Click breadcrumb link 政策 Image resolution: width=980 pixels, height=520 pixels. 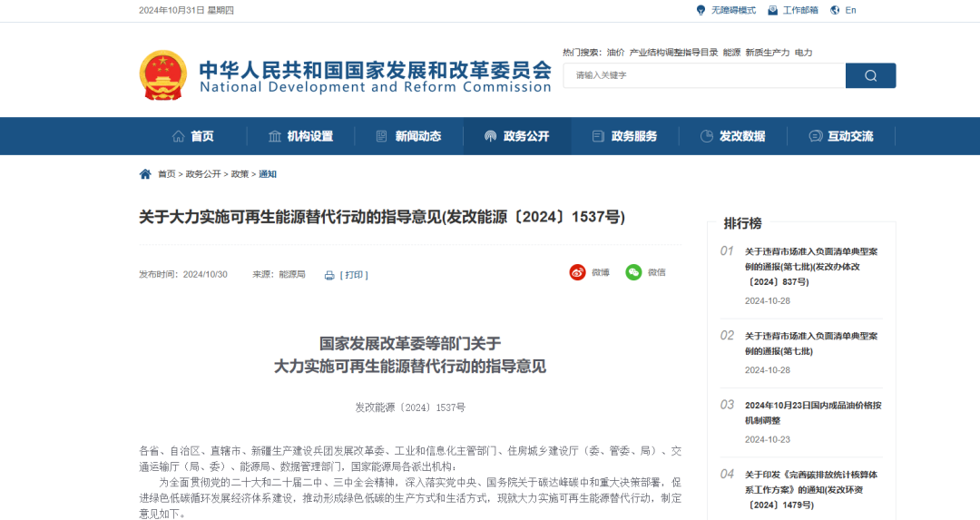240,173
